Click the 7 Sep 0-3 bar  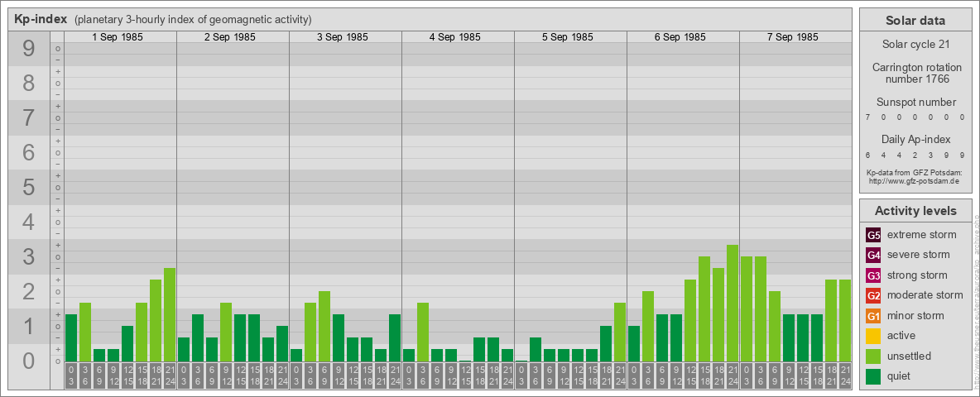tap(747, 309)
